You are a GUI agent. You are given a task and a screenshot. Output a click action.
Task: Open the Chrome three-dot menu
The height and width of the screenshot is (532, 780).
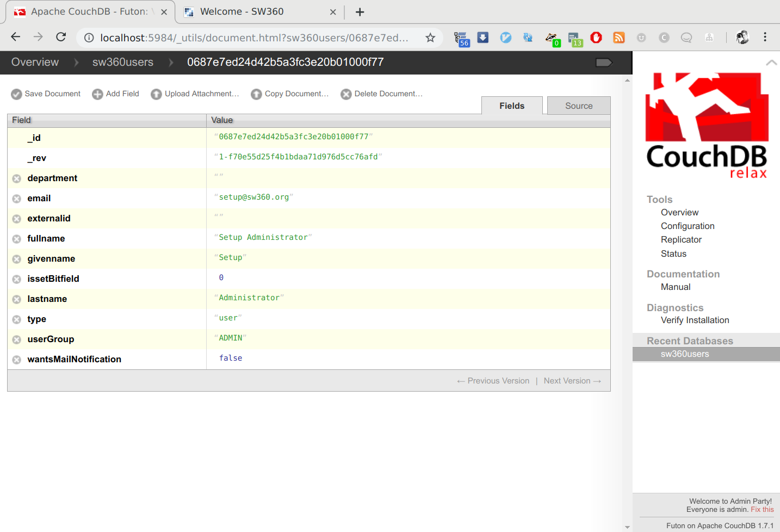coord(765,37)
